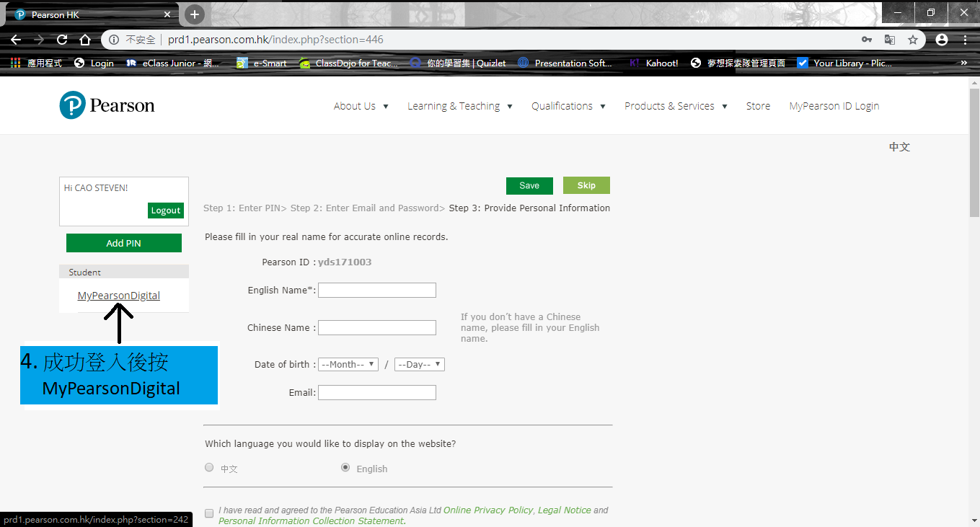Viewport: 980px width, 527px height.
Task: Open the Presentation Software bookmark
Action: 565,63
